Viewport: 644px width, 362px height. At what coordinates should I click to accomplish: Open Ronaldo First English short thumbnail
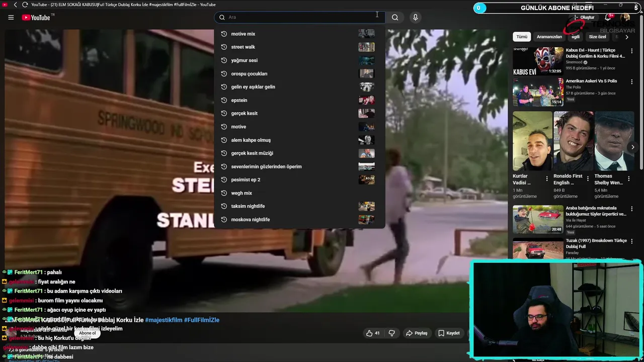coord(574,141)
